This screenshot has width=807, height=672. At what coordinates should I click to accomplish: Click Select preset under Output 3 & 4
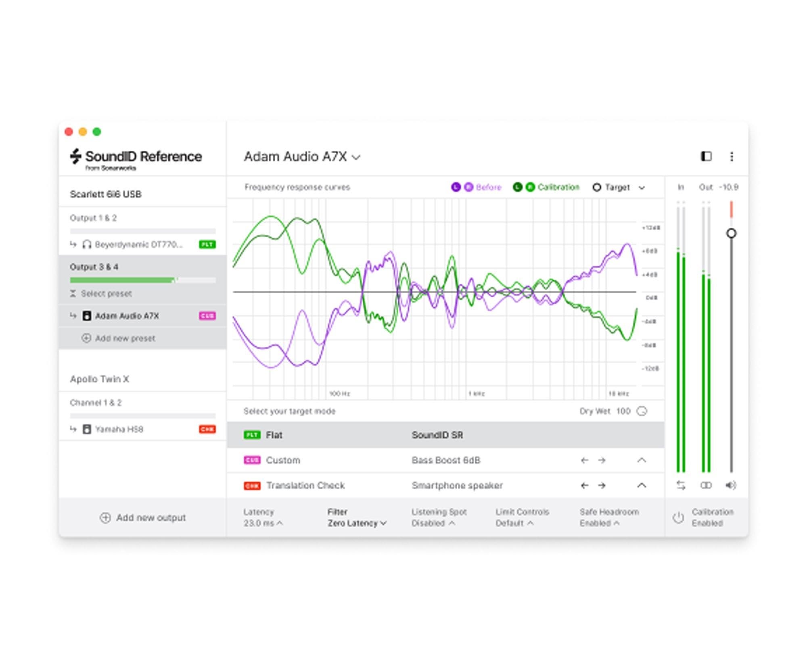(101, 293)
